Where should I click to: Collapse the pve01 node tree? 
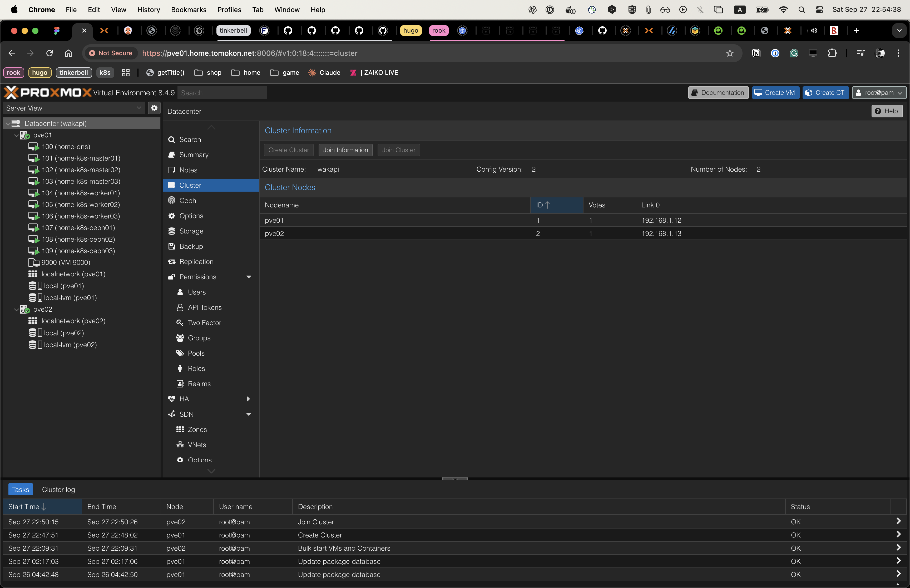pyautogui.click(x=16, y=135)
